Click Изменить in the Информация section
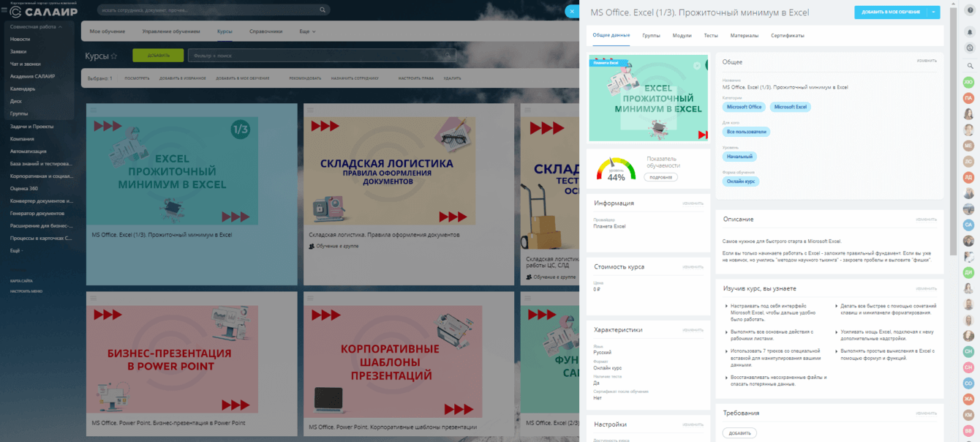 [693, 203]
